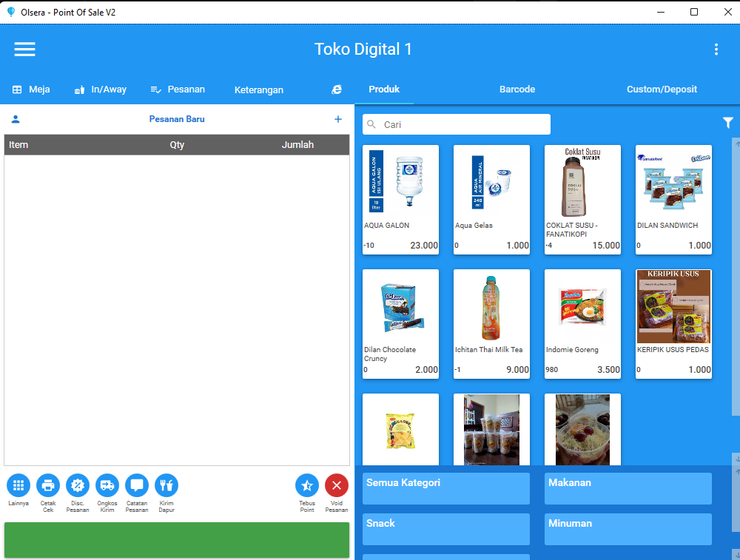Add Dilan Chocolate Cruncy product
Image resolution: width=740 pixels, height=560 pixels.
(400, 324)
